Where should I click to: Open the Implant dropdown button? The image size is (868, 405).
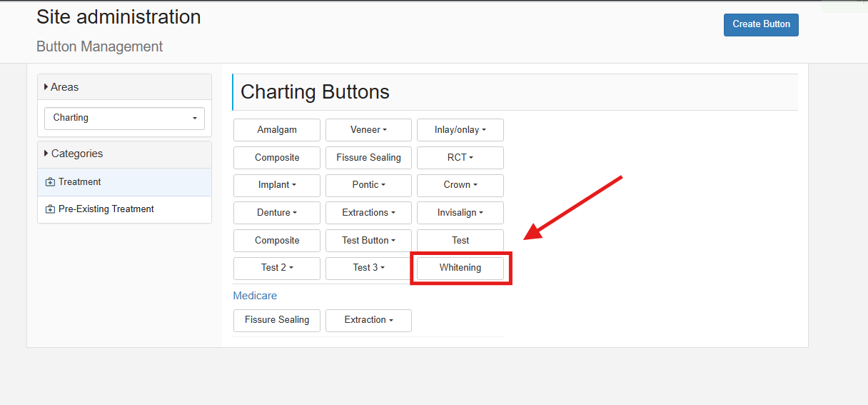pos(277,185)
